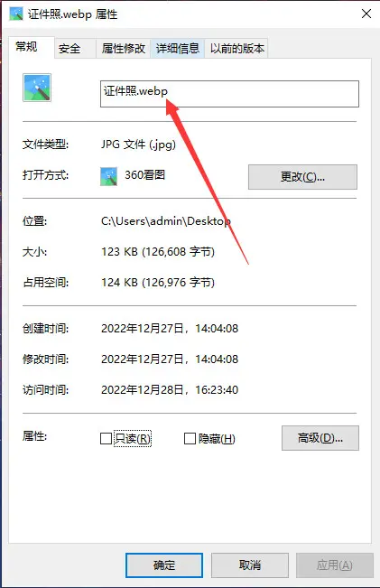This screenshot has height=588, width=380.
Task: Open the 详细信息 tab
Action: click(x=177, y=49)
